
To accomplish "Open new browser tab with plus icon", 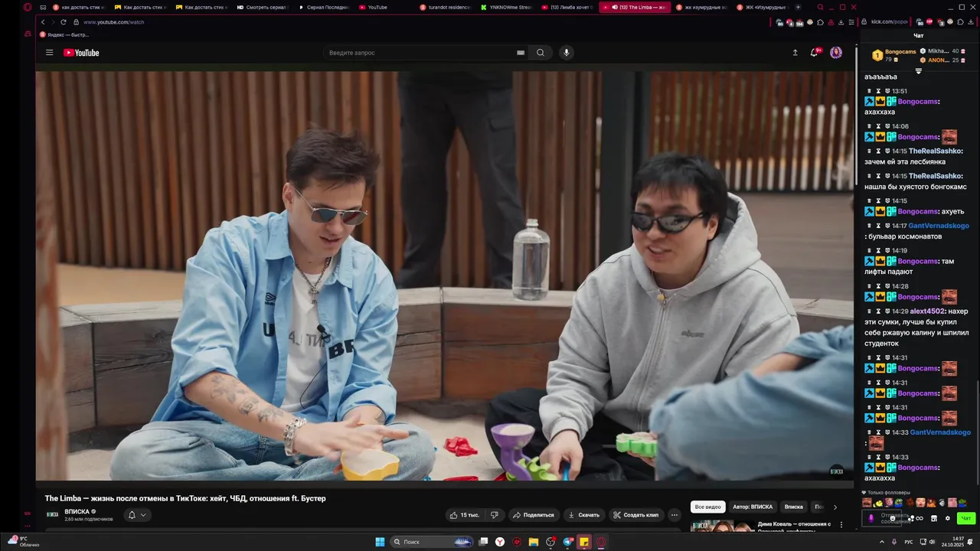I will pyautogui.click(x=799, y=8).
